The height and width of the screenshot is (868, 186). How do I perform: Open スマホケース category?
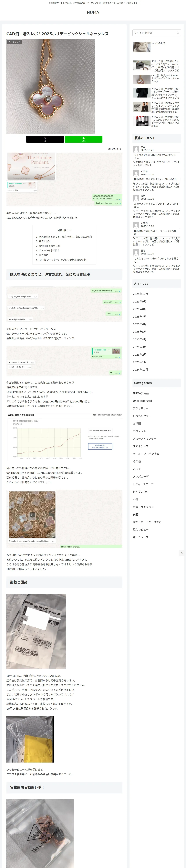point(141,446)
